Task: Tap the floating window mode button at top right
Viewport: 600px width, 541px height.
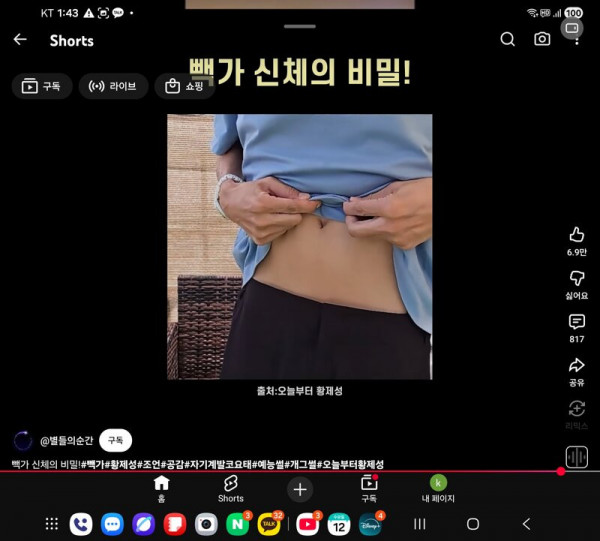Action: coord(572,29)
